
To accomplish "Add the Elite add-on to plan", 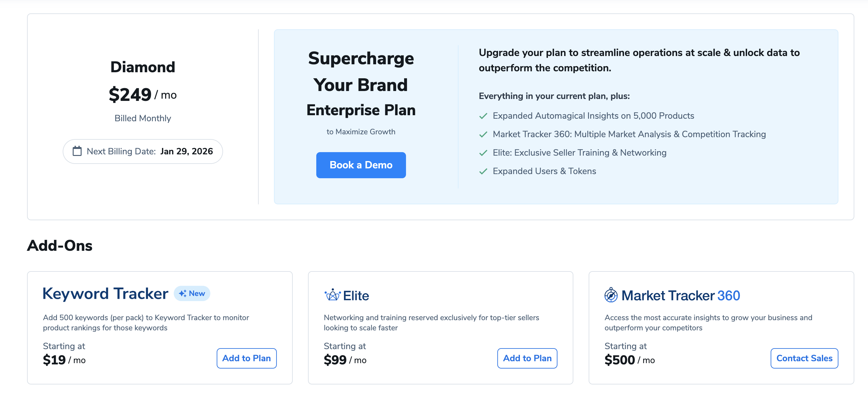I will coord(527,358).
